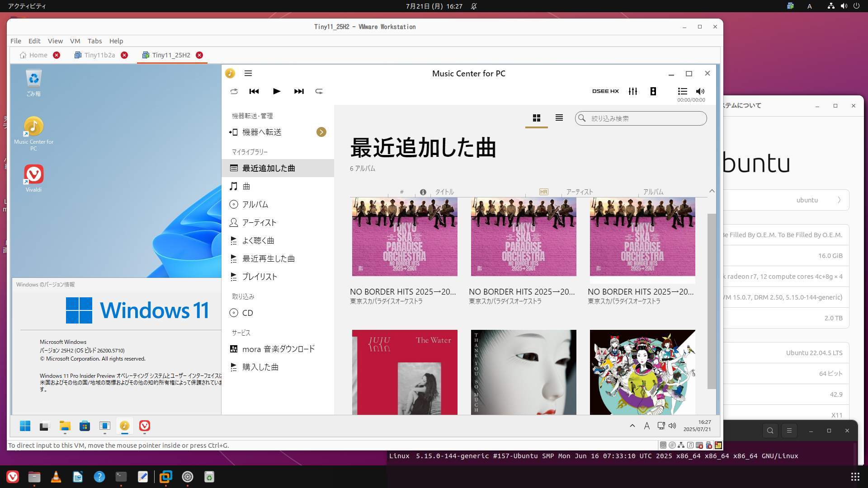Open File Explorer from Windows taskbar
This screenshot has height=488, width=868.
point(65,426)
